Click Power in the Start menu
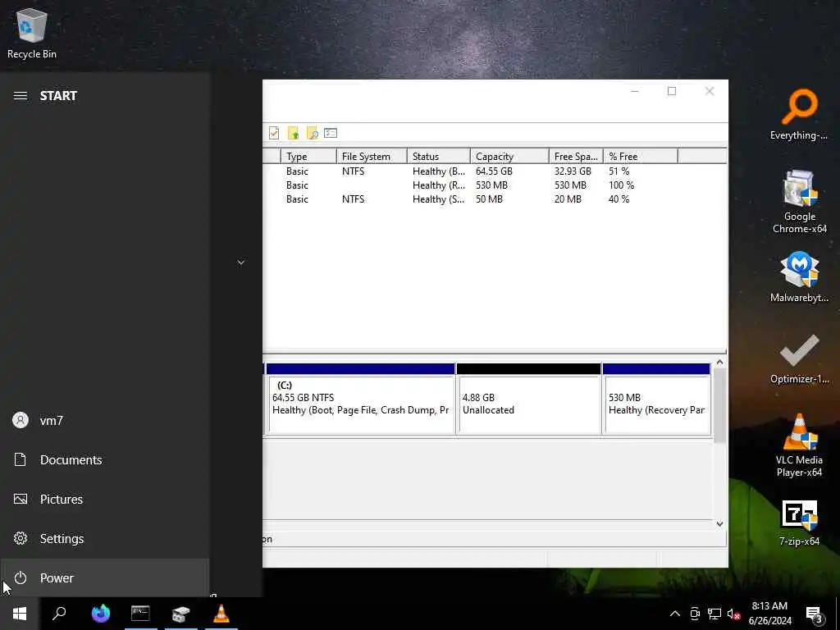 click(x=105, y=578)
